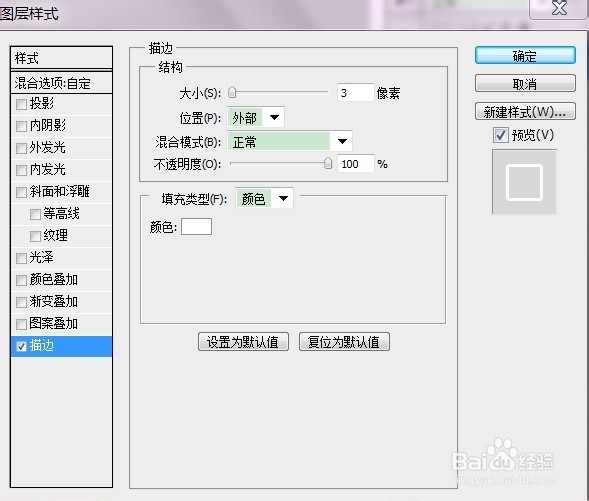Check the 等高线 contour checkbox
The width and height of the screenshot is (589, 501).
point(35,214)
